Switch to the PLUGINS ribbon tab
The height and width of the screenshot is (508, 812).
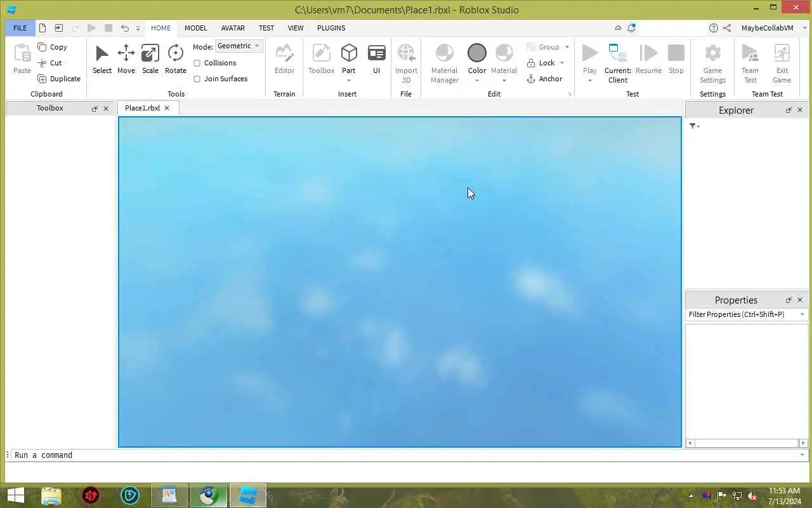331,28
